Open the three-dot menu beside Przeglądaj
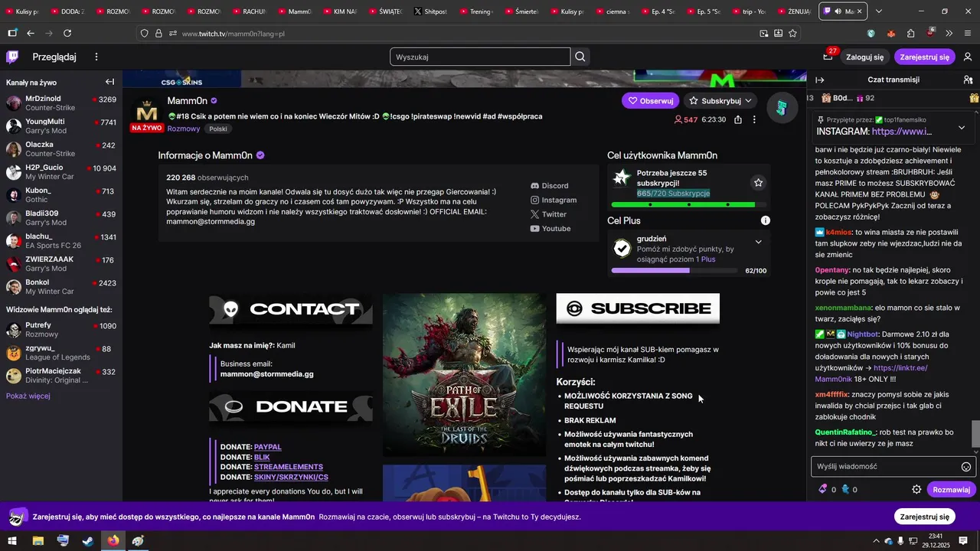Image resolution: width=980 pixels, height=551 pixels. (x=96, y=57)
